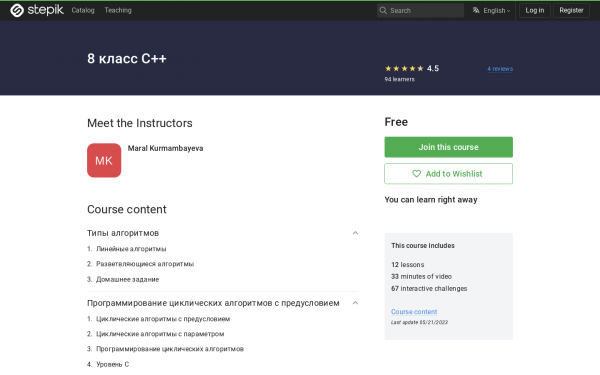Open lesson Циклические алгоритмы с предусловием
This screenshot has width=600, height=375.
point(163,319)
